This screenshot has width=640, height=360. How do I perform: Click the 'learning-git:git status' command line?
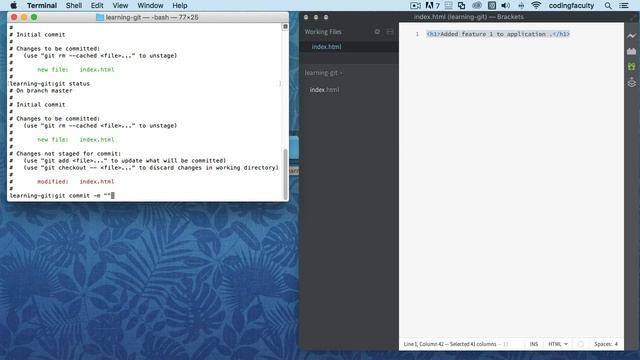pyautogui.click(x=49, y=83)
